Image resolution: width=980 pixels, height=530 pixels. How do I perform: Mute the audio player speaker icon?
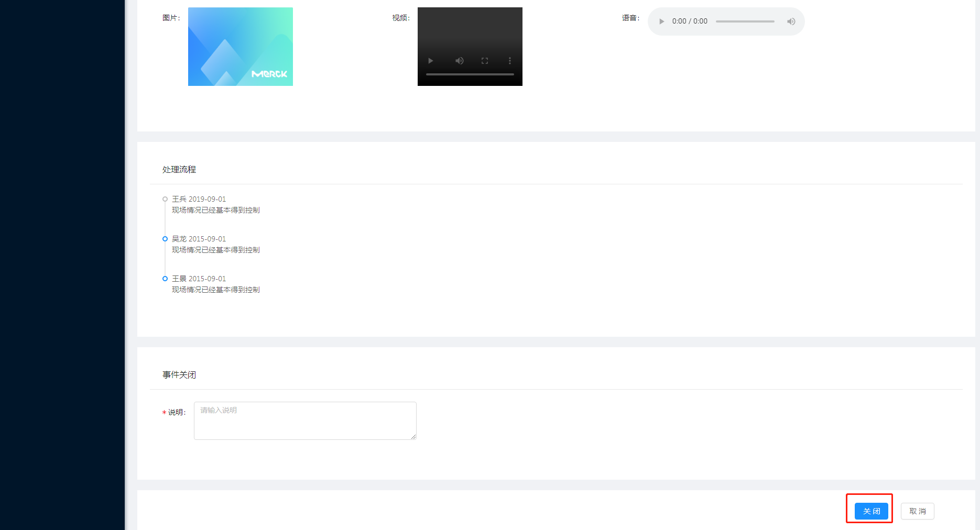791,21
